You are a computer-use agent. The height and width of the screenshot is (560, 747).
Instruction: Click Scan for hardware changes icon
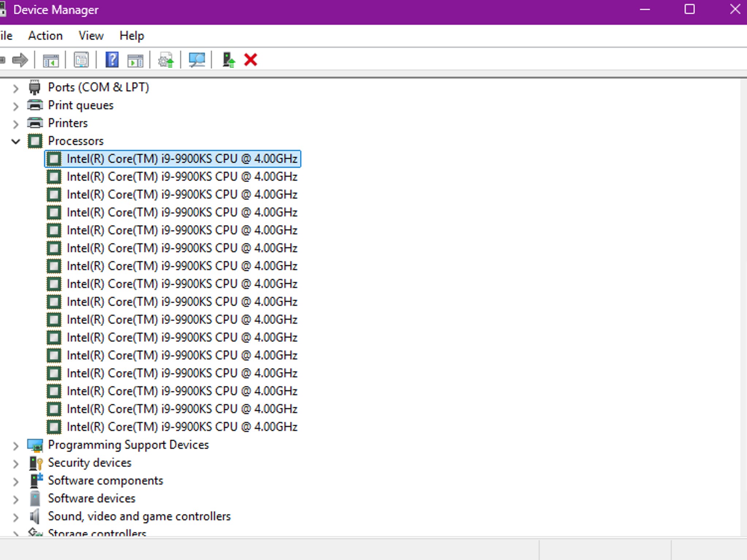click(197, 60)
